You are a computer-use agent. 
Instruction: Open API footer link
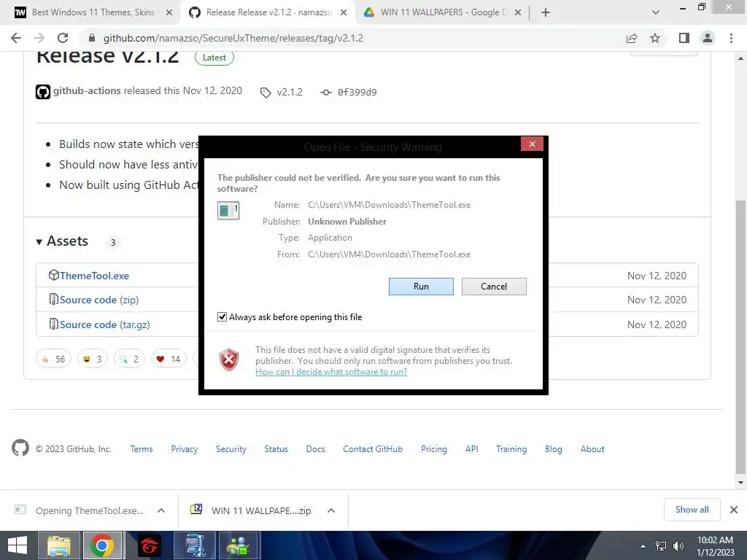[x=472, y=449]
